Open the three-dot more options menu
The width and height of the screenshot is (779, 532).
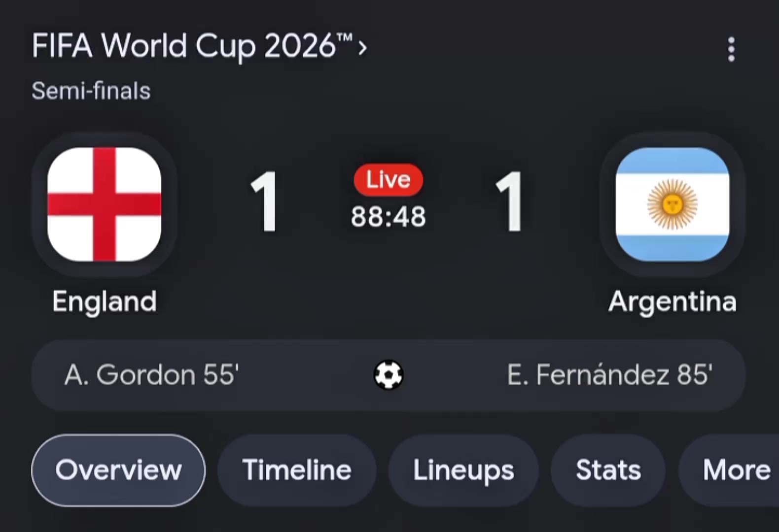coord(731,49)
